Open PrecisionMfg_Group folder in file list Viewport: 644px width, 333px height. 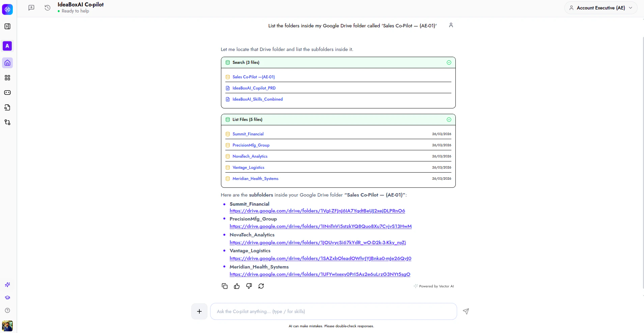coord(251,145)
